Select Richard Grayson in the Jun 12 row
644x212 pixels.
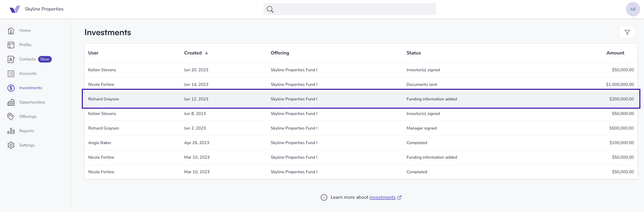click(x=104, y=99)
